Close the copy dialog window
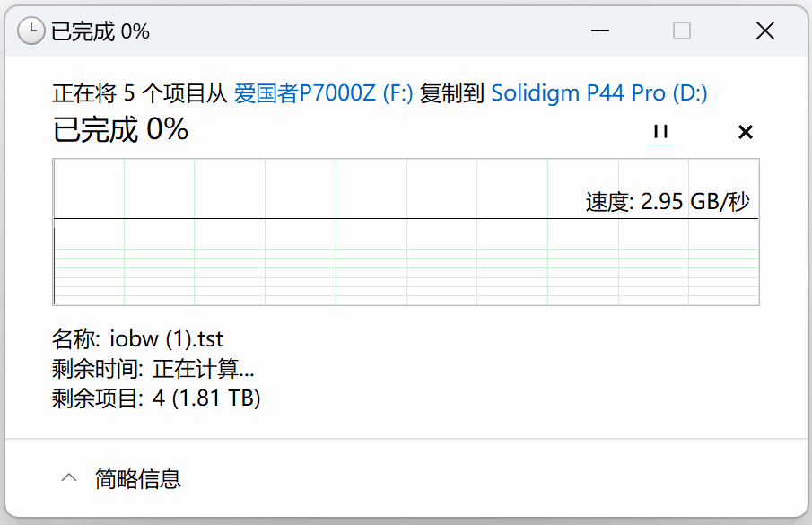The height and width of the screenshot is (525, 812). 764,31
